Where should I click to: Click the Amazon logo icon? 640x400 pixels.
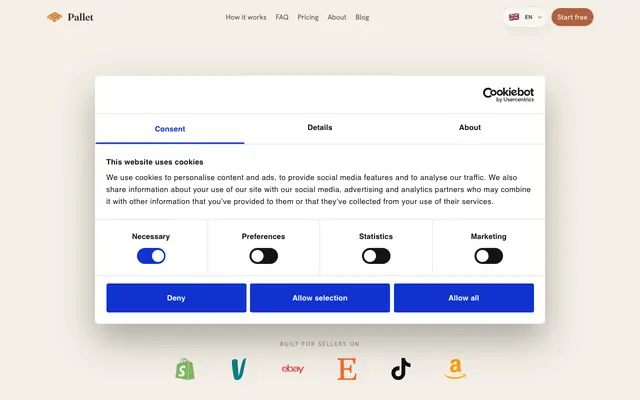point(455,369)
